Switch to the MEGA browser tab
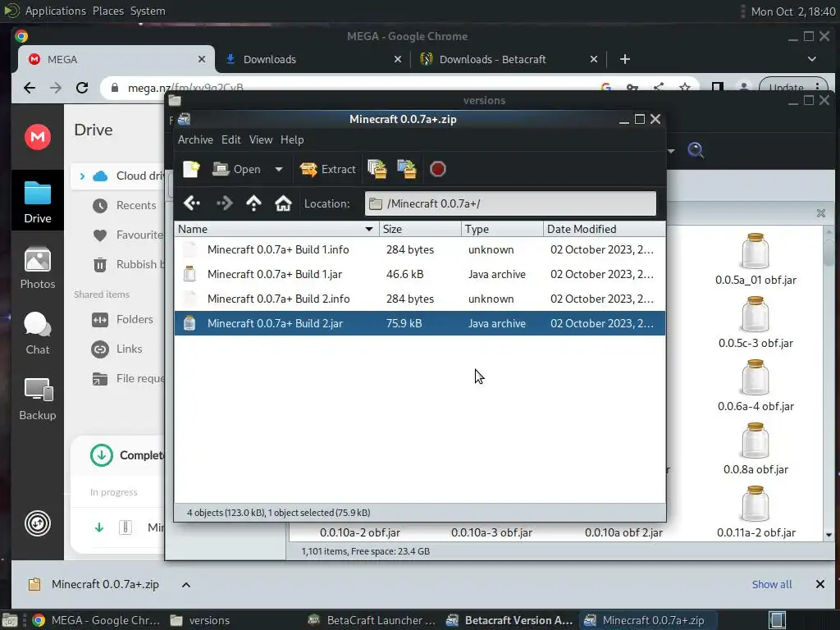 116,59
